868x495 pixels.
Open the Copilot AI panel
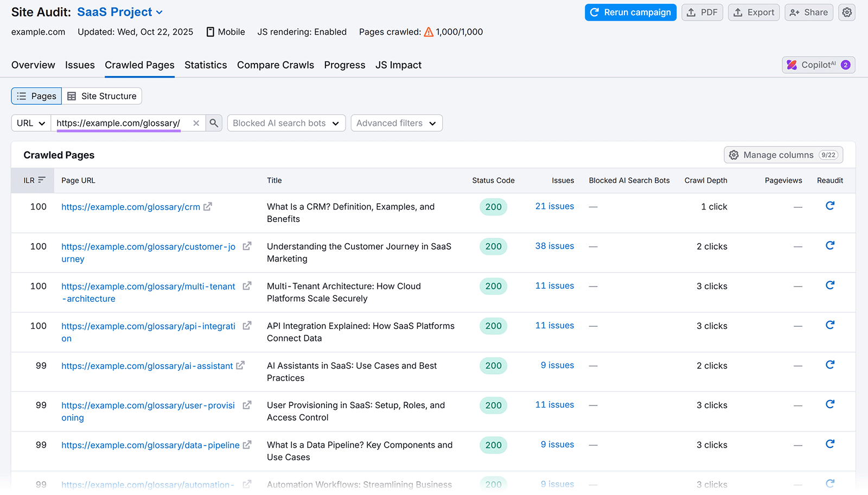[819, 65]
